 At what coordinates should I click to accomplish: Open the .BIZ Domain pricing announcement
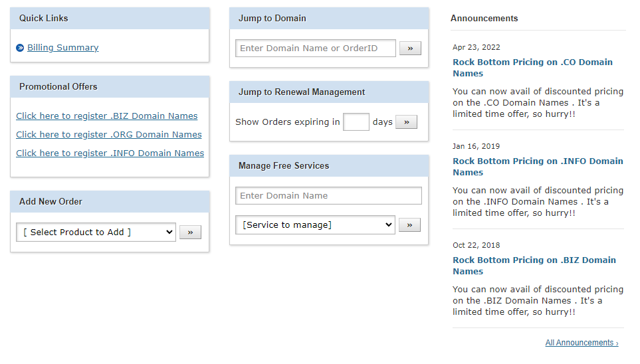point(534,266)
